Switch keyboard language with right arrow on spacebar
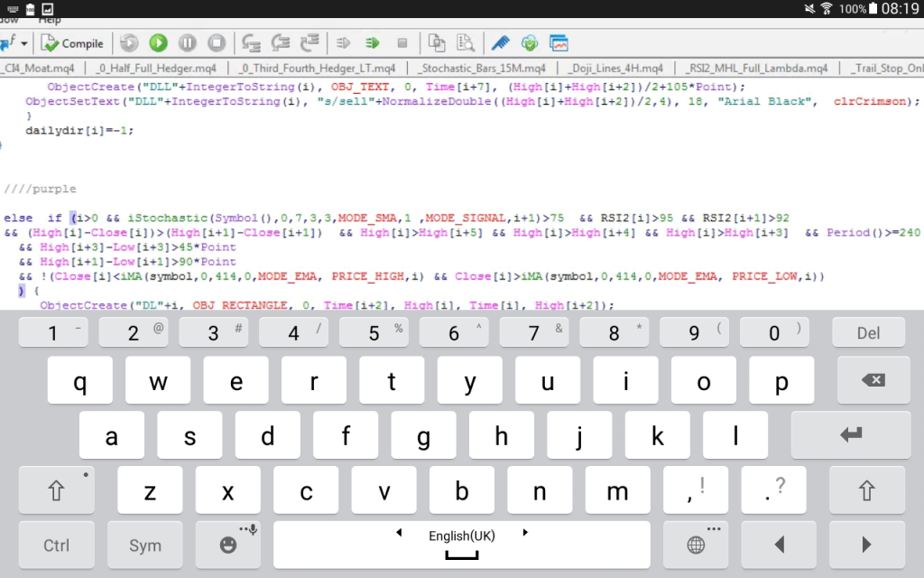The width and height of the screenshot is (924, 578). pyautogui.click(x=525, y=534)
